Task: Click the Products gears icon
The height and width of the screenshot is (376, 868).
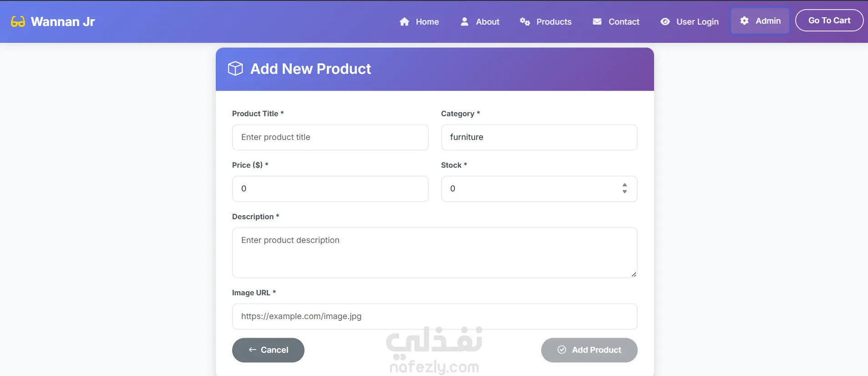Action: tap(525, 22)
